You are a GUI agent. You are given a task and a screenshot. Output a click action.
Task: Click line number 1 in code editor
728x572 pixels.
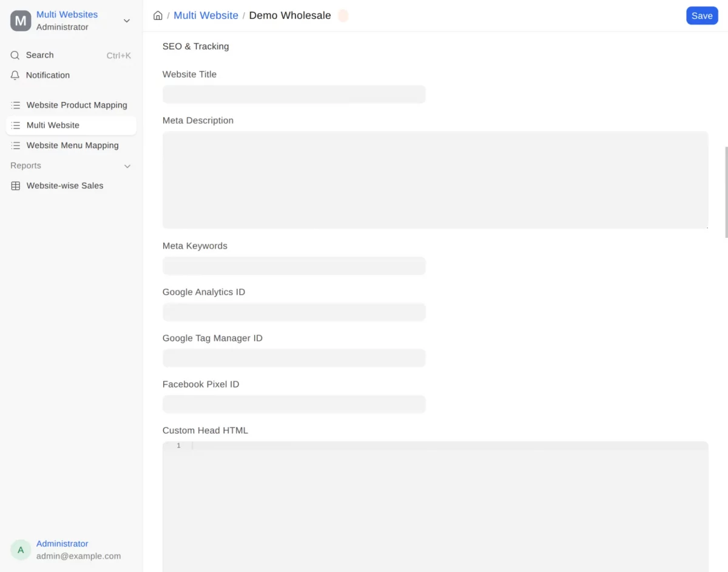coord(178,446)
